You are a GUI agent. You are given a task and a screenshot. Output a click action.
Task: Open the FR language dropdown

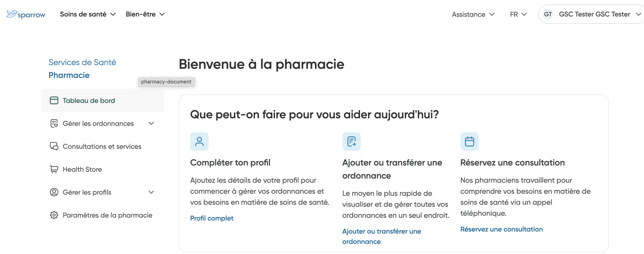coord(518,14)
